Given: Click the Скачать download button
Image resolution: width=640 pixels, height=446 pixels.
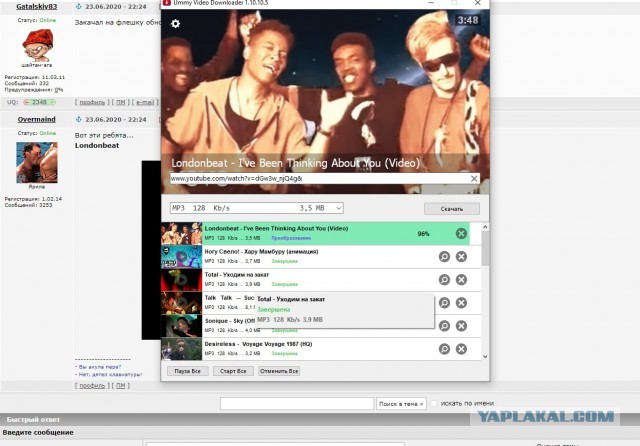Looking at the screenshot, I should 452,209.
